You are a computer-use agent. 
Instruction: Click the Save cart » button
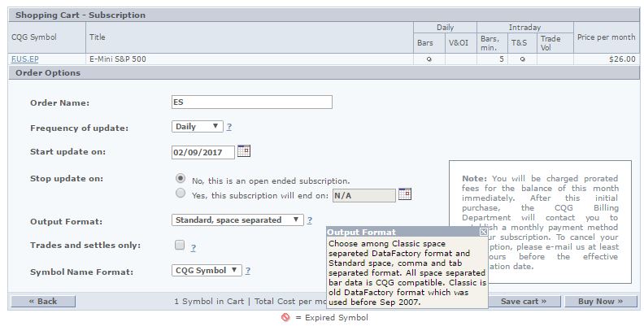click(524, 302)
